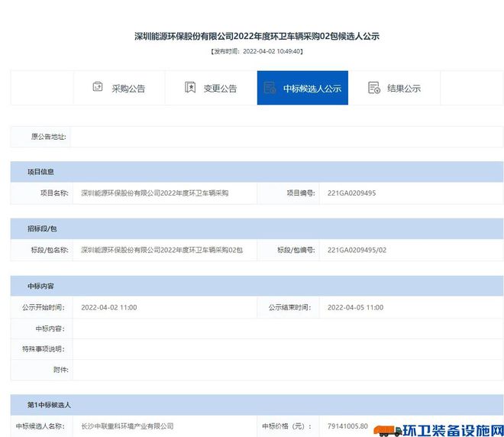Click end time 2022-04-05 11:00
Screen dimensions: 504x437
coord(356,307)
